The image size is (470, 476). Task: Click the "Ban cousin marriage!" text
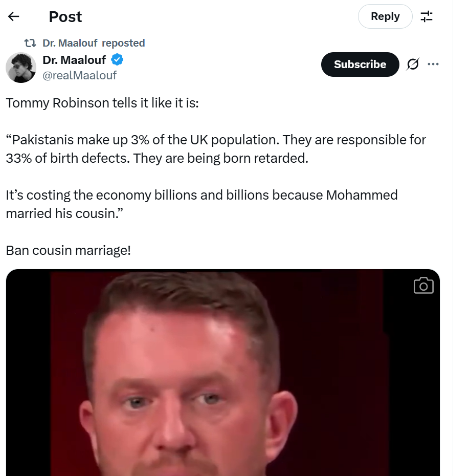click(x=69, y=251)
